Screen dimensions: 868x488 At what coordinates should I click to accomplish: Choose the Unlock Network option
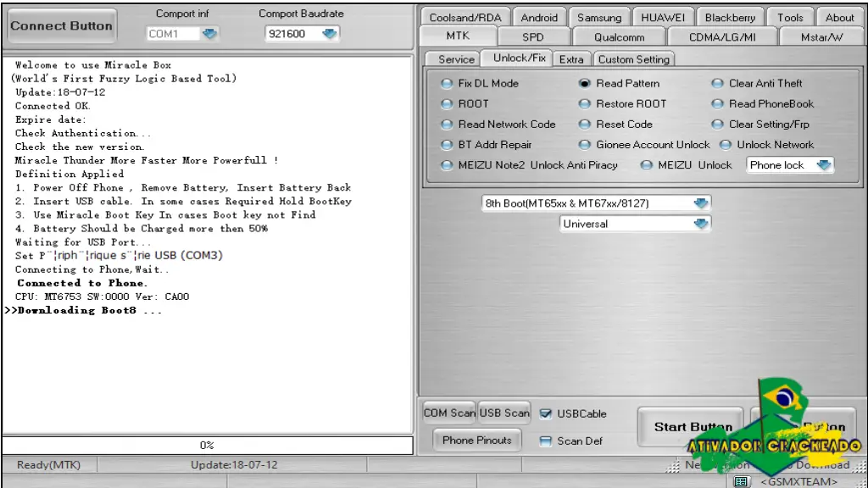point(766,145)
